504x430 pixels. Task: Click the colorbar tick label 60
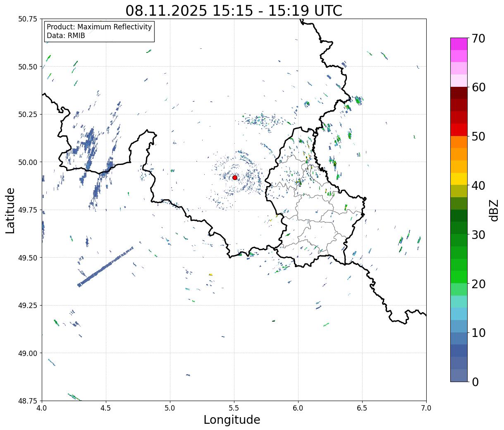478,88
